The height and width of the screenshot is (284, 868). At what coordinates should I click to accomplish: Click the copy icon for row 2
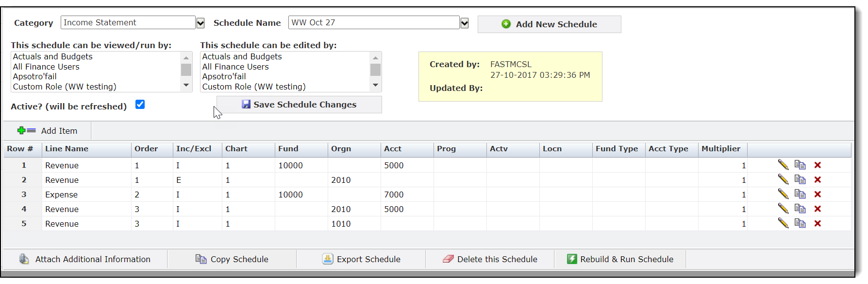(800, 180)
